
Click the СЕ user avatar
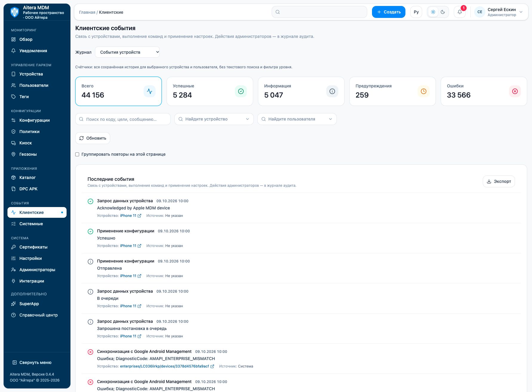(480, 12)
